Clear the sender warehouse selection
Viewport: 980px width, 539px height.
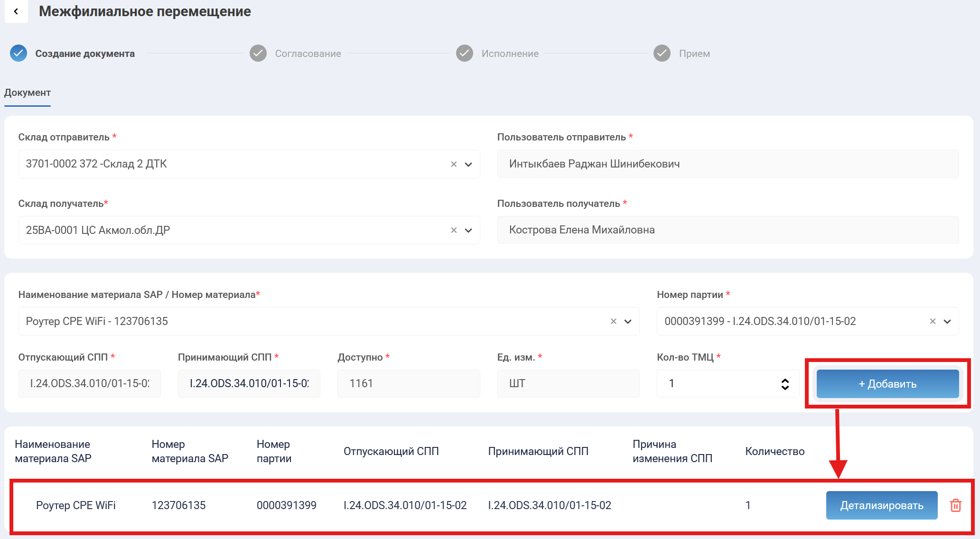pyautogui.click(x=454, y=164)
